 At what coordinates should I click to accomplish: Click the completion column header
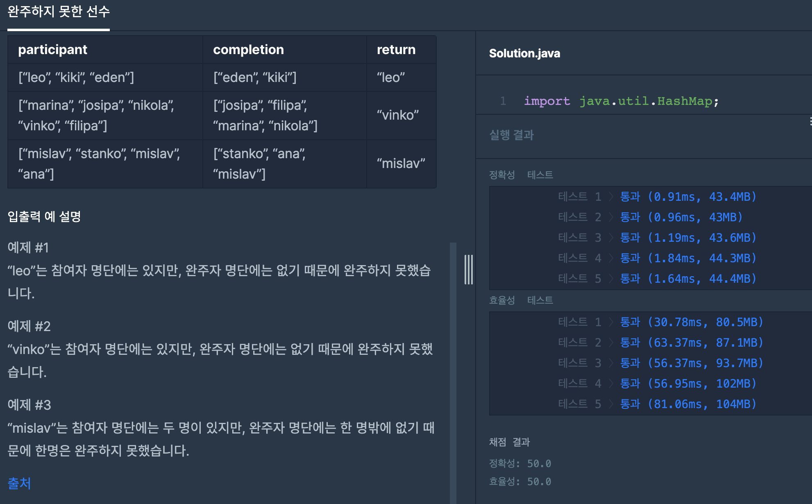tap(248, 50)
